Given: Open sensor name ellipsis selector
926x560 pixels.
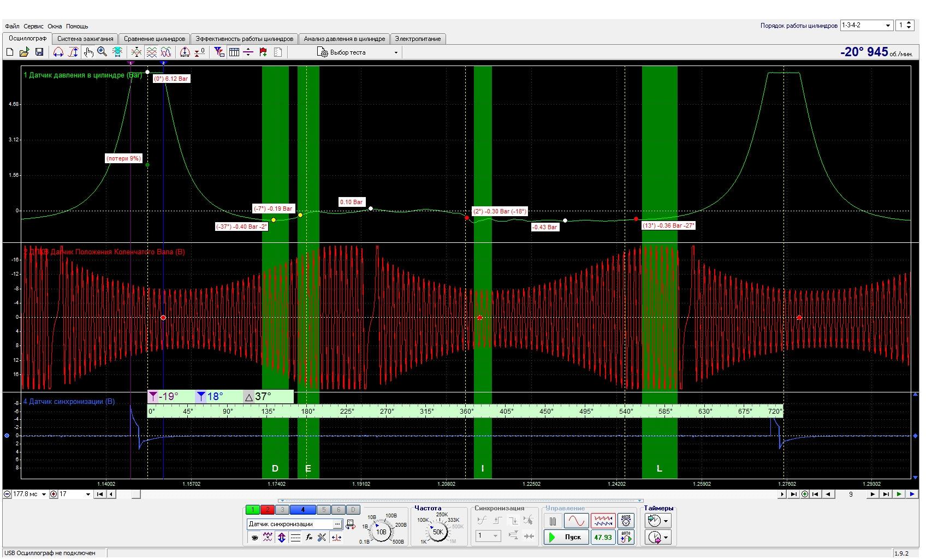Looking at the screenshot, I should tap(337, 524).
